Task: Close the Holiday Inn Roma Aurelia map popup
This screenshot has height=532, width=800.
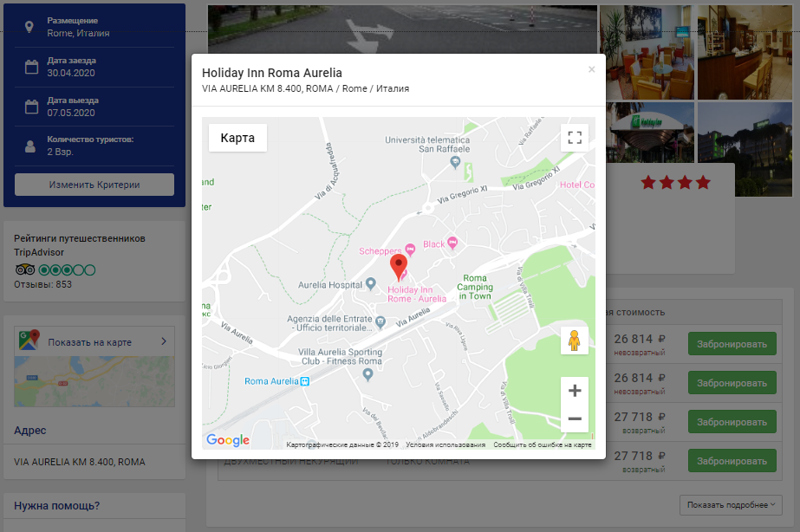Action: click(x=591, y=69)
